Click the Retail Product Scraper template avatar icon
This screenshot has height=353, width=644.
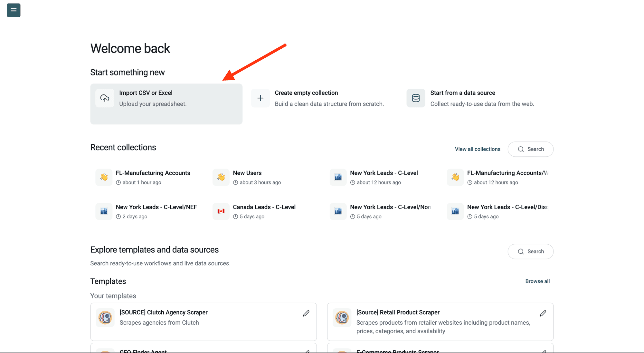(x=342, y=318)
